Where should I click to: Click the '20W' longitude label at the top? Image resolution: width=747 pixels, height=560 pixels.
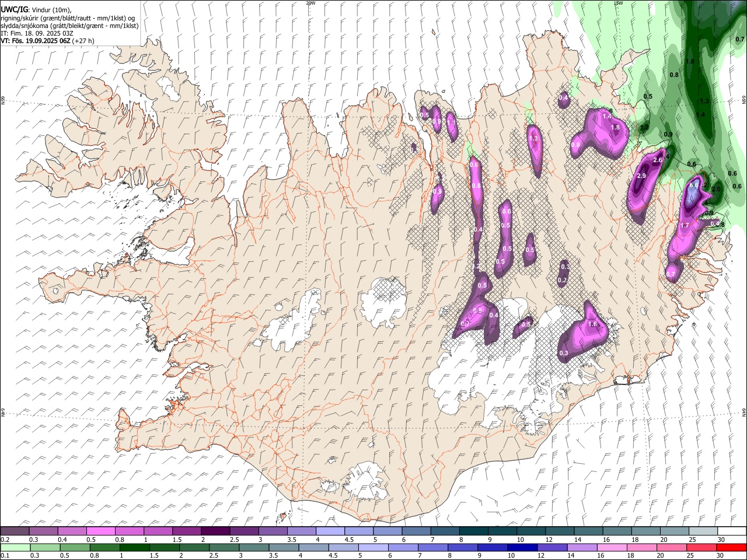click(x=310, y=3)
